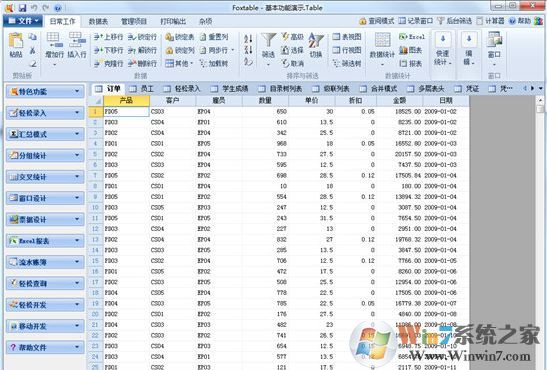Click the Report (报表) icon
Viewport: 547px width, 370px height.
coord(411,63)
